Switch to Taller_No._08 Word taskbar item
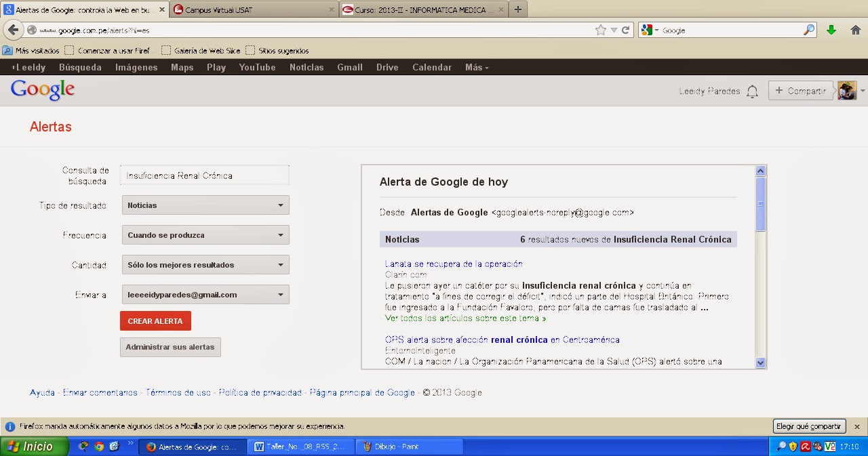Image resolution: width=868 pixels, height=456 pixels. pos(301,447)
